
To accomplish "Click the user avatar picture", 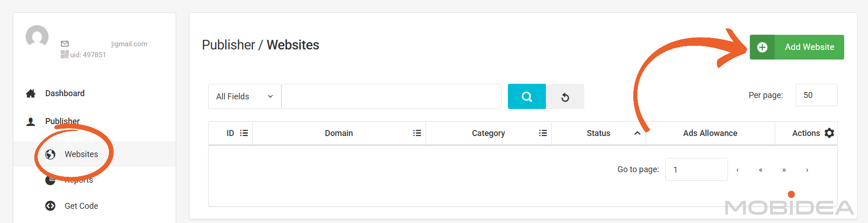I will coord(37,37).
